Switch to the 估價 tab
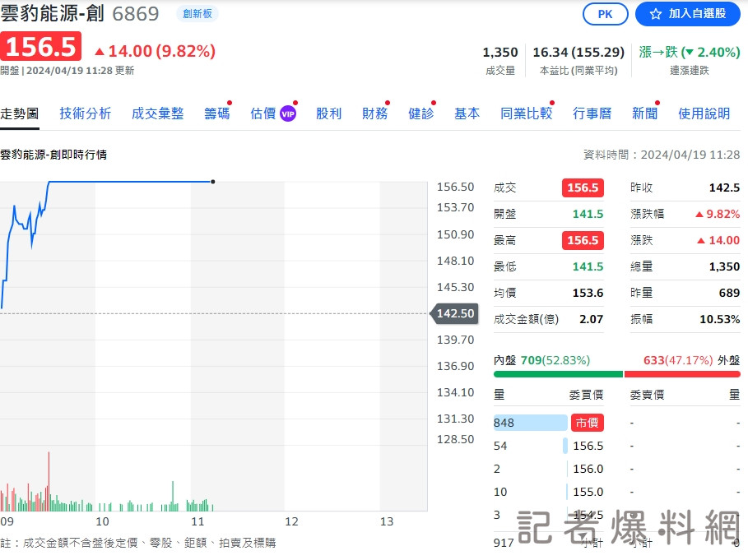This screenshot has width=748, height=560. coord(263,113)
